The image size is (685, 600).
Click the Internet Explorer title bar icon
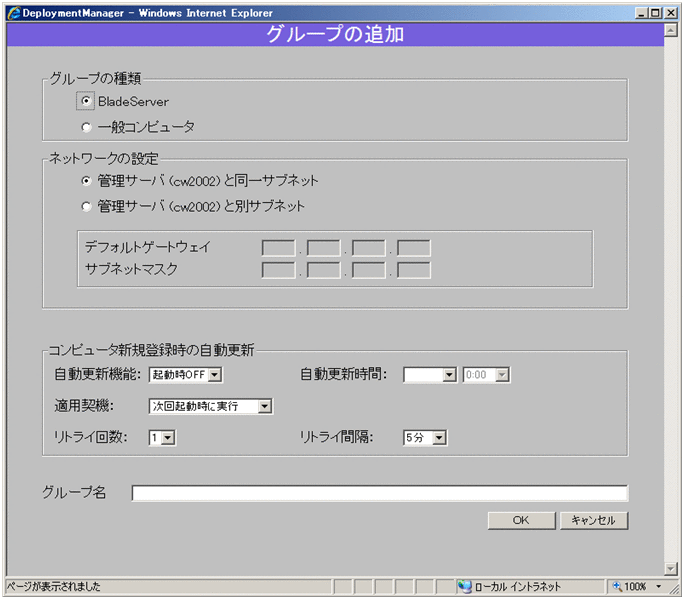click(x=14, y=13)
